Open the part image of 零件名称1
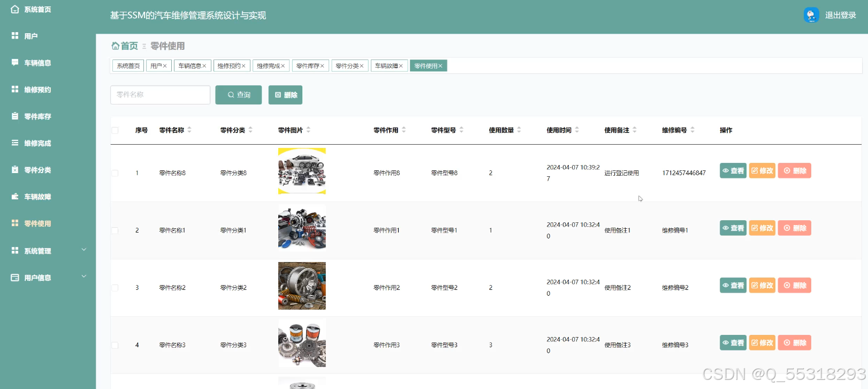This screenshot has width=868, height=389. pyautogui.click(x=302, y=228)
